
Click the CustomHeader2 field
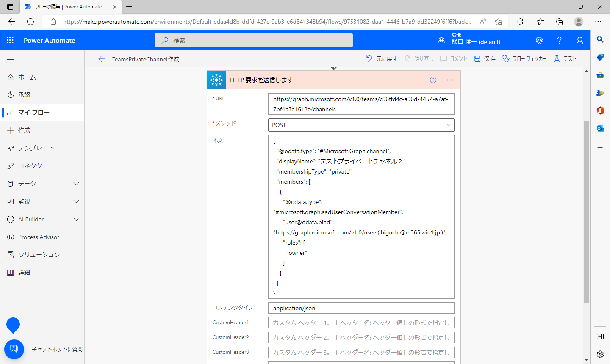point(361,338)
